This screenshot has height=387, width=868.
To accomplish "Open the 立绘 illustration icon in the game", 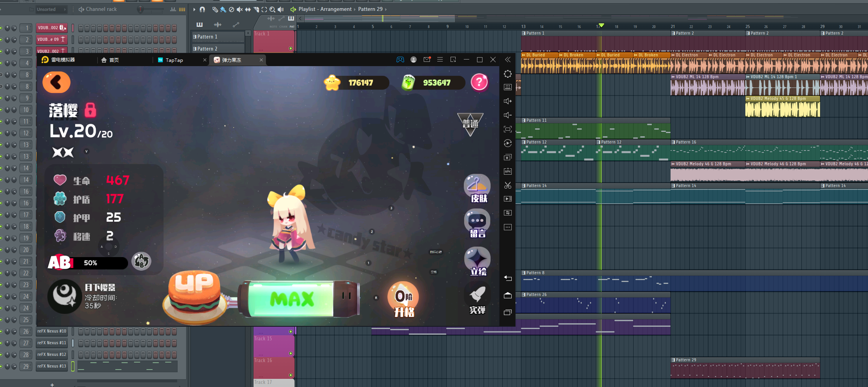I will (x=477, y=261).
